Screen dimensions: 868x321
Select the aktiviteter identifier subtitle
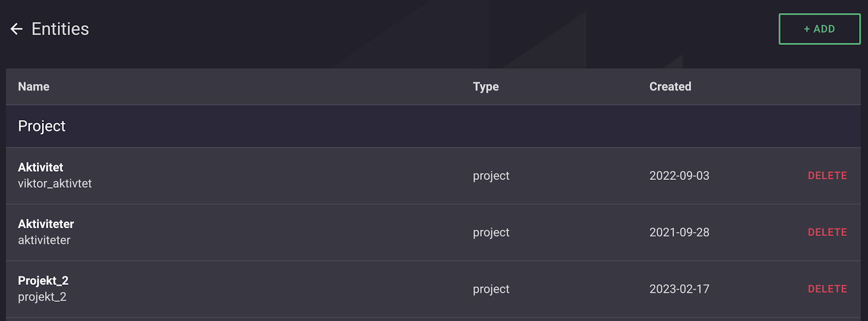point(44,240)
